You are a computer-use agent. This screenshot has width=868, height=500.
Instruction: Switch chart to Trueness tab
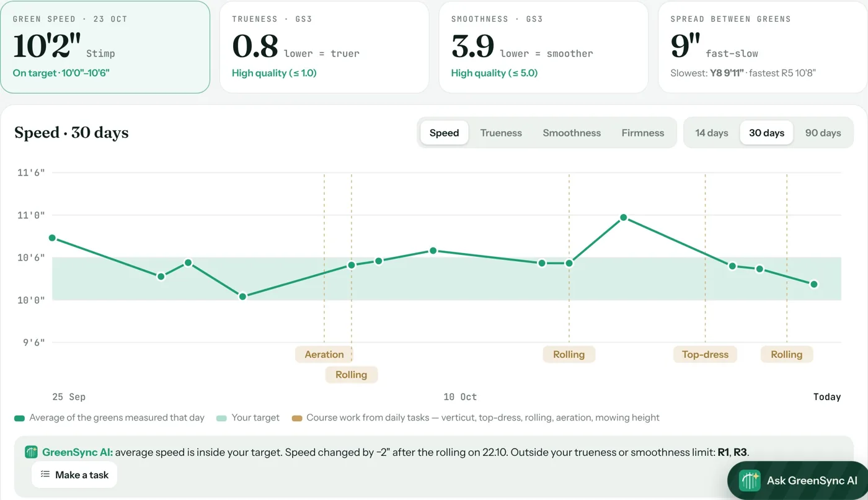pyautogui.click(x=501, y=133)
